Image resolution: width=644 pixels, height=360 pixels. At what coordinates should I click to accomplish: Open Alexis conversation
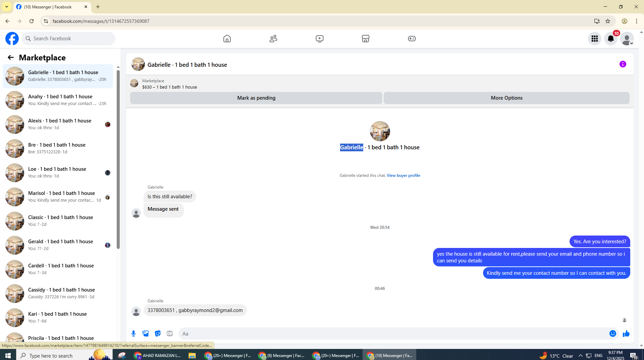click(x=58, y=124)
